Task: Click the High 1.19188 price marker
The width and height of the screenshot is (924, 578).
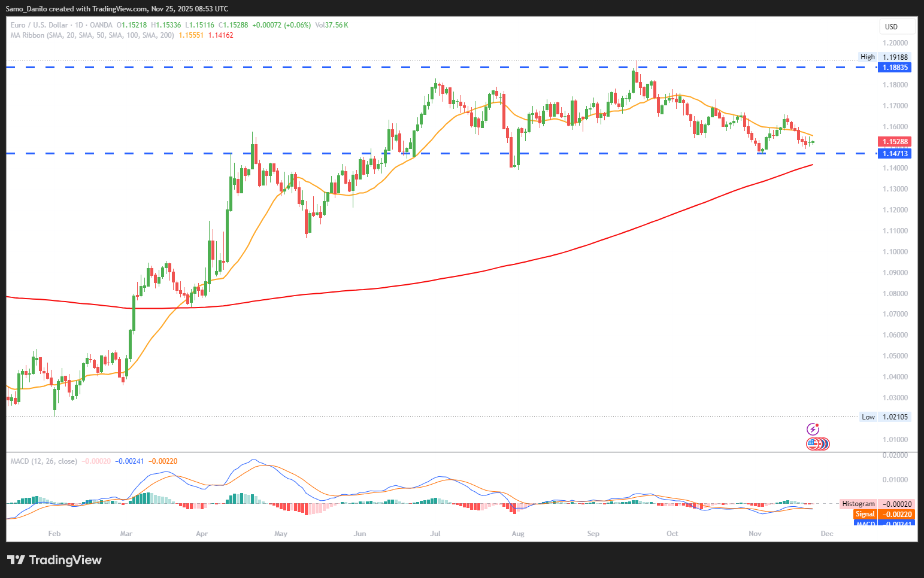Action: 884,57
